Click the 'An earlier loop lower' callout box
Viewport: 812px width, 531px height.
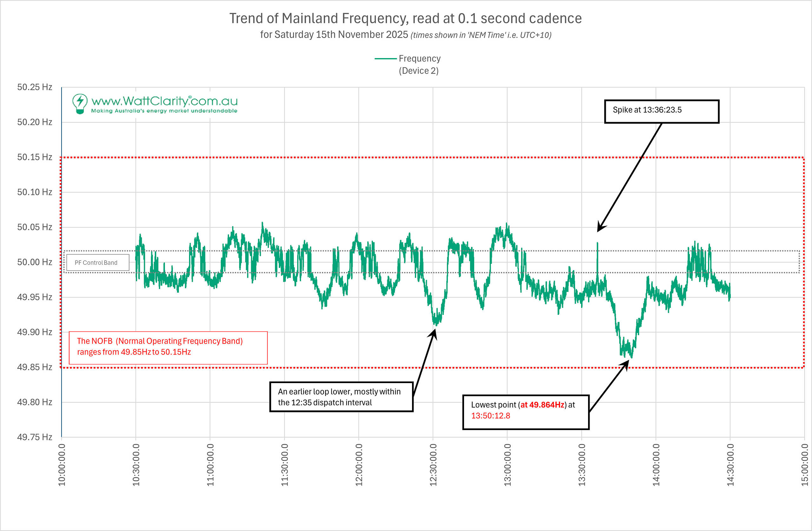click(x=341, y=397)
